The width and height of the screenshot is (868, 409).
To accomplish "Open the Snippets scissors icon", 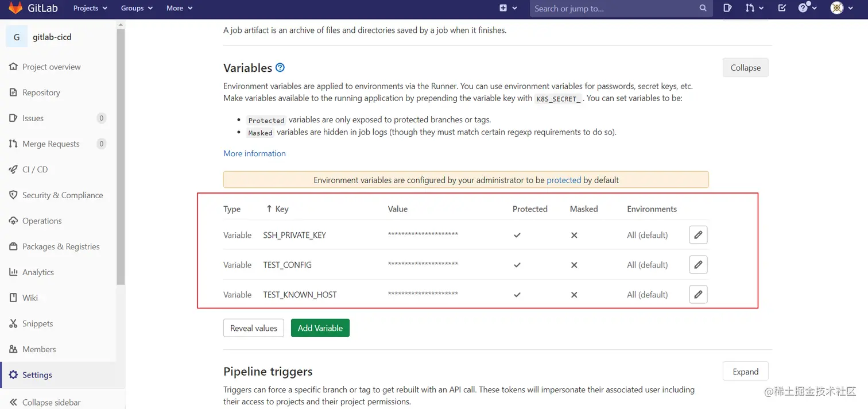I will click(x=13, y=323).
